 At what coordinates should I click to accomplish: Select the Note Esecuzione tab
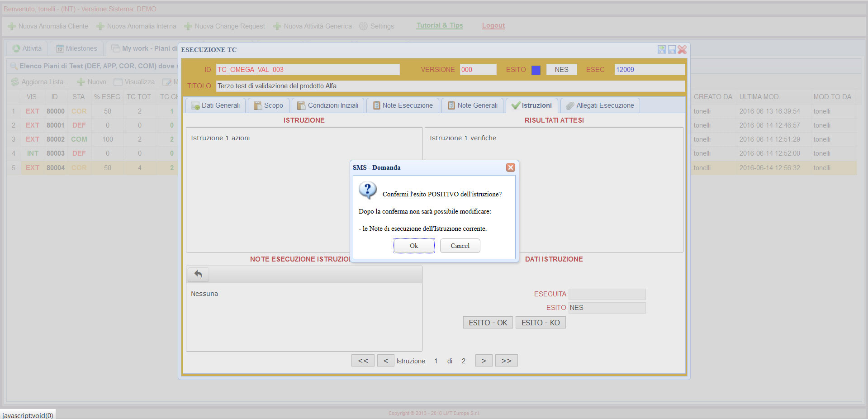(403, 105)
